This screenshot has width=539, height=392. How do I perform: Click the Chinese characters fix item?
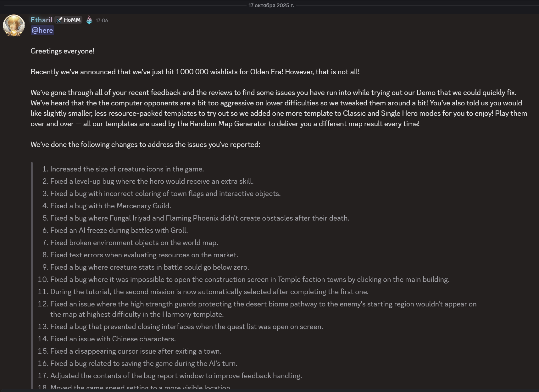113,339
